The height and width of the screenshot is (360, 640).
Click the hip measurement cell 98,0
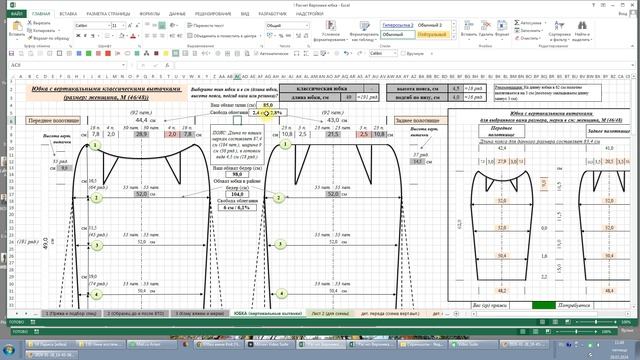coord(237,174)
